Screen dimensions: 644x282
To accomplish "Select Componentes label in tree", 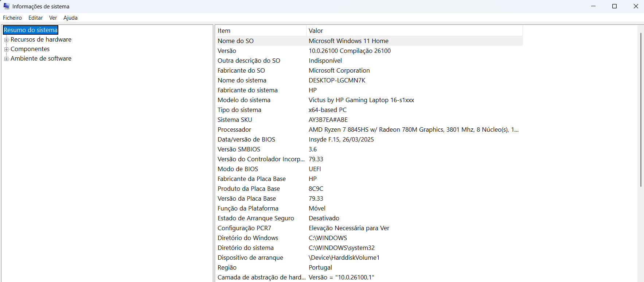I will pyautogui.click(x=30, y=49).
